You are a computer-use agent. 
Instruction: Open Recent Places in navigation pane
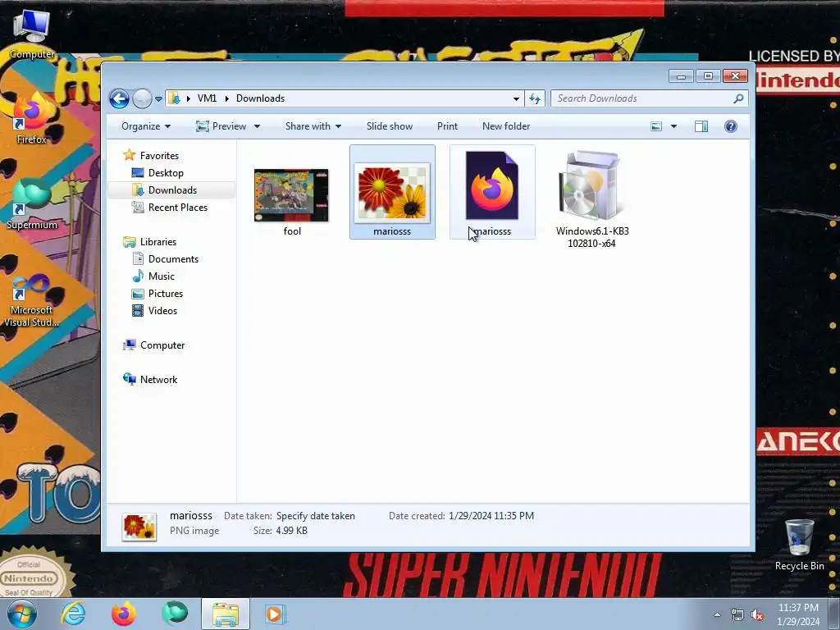coord(177,208)
